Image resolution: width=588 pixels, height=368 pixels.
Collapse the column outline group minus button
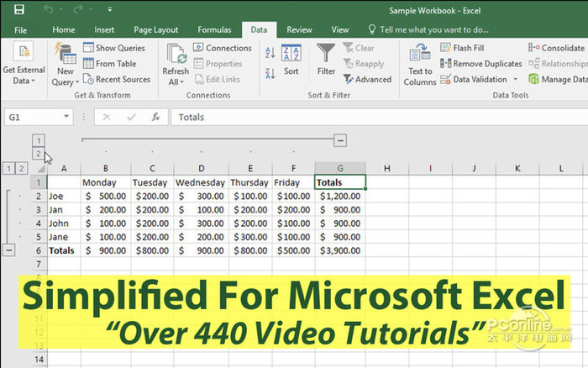click(x=339, y=140)
